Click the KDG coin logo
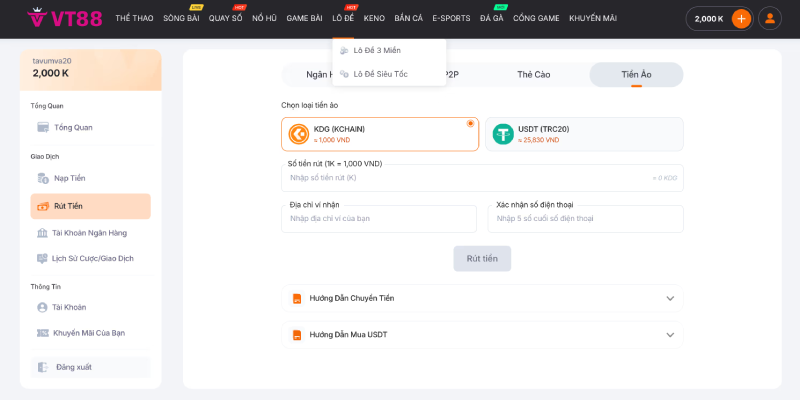800x400 pixels. [299, 134]
